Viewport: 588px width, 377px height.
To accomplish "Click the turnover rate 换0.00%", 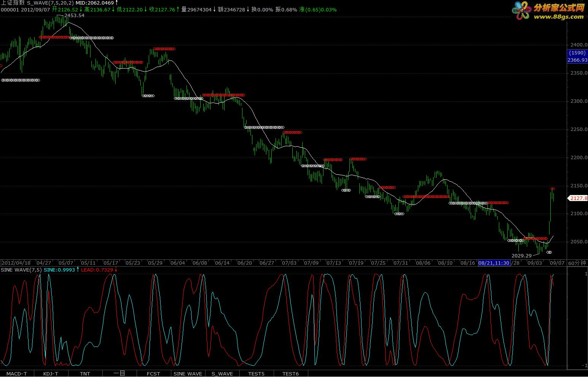I will pos(262,10).
